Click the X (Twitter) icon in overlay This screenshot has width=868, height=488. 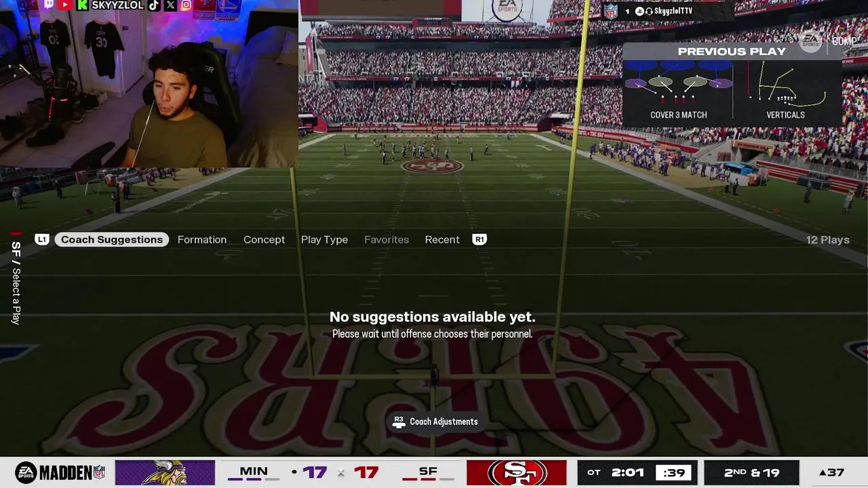pos(170,5)
